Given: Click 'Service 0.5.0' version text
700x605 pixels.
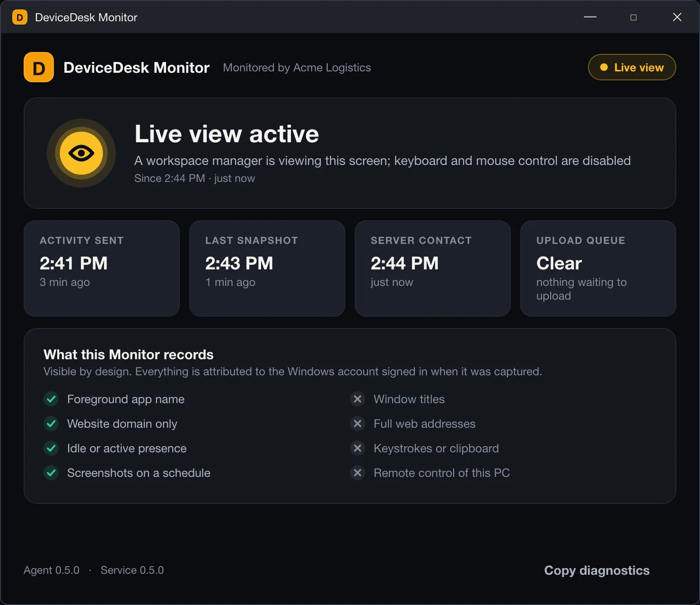Looking at the screenshot, I should tap(132, 570).
